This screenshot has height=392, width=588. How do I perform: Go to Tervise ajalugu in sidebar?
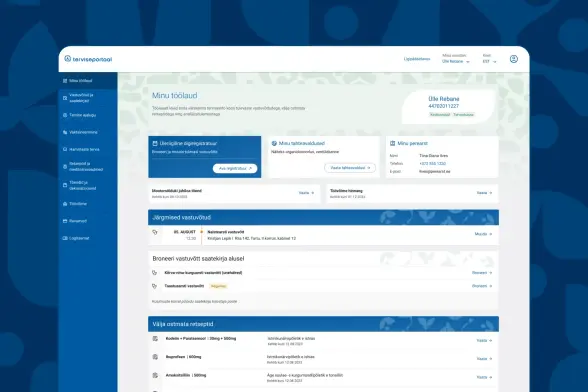[x=88, y=115]
